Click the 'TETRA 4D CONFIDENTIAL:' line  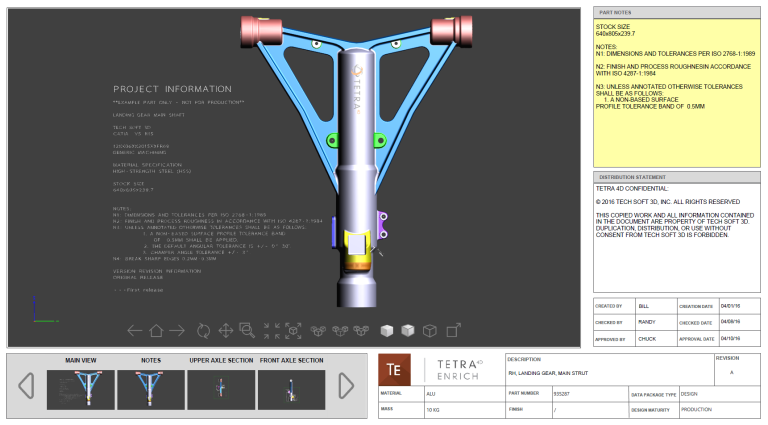click(x=632, y=189)
